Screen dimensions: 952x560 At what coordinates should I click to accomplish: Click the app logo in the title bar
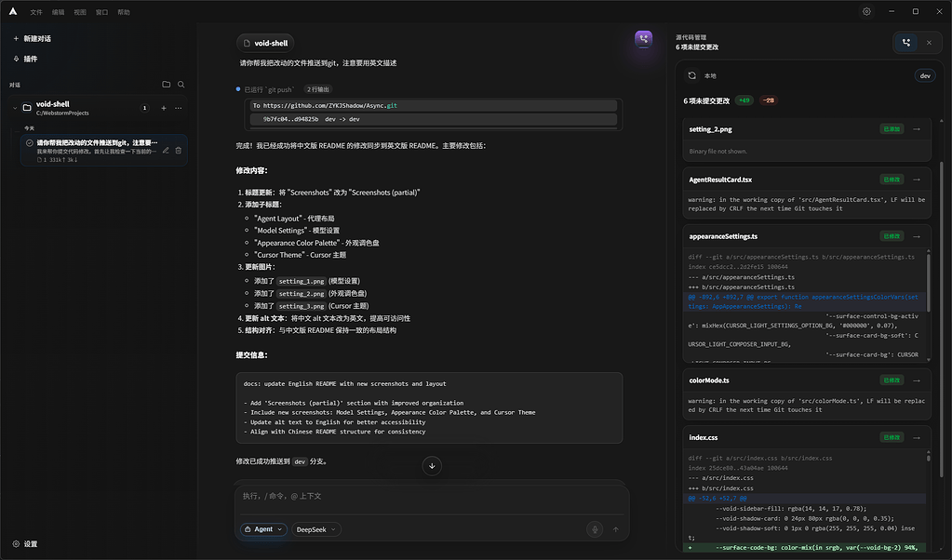[13, 11]
